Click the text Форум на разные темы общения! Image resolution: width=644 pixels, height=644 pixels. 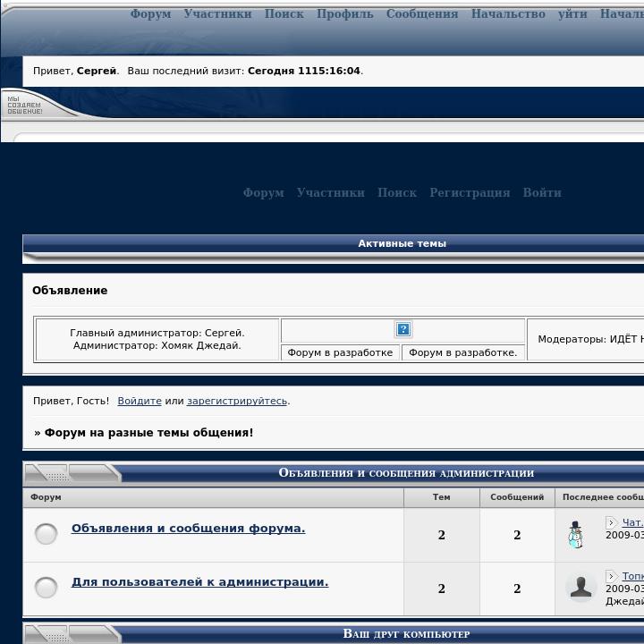(x=148, y=433)
